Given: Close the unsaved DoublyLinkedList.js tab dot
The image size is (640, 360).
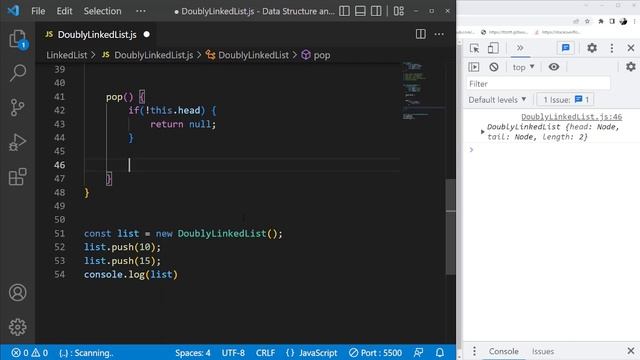Looking at the screenshot, I should (x=147, y=35).
